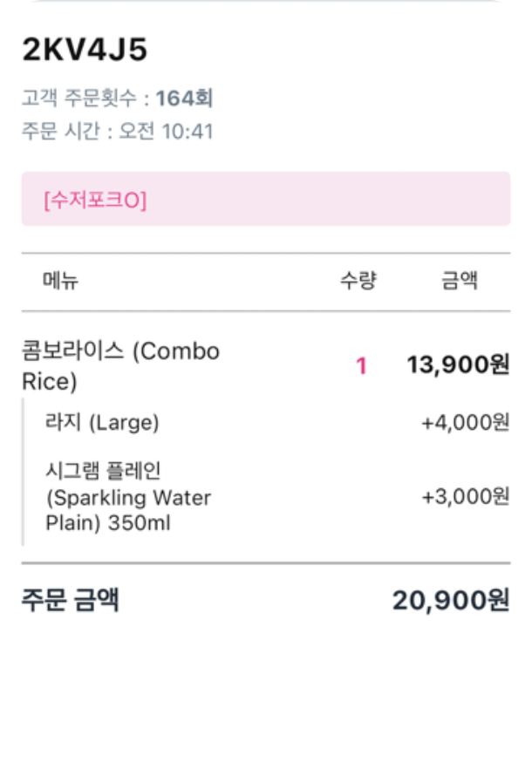The image size is (532, 783).
Task: Click the 주문 금액 total label
Action: click(x=71, y=600)
